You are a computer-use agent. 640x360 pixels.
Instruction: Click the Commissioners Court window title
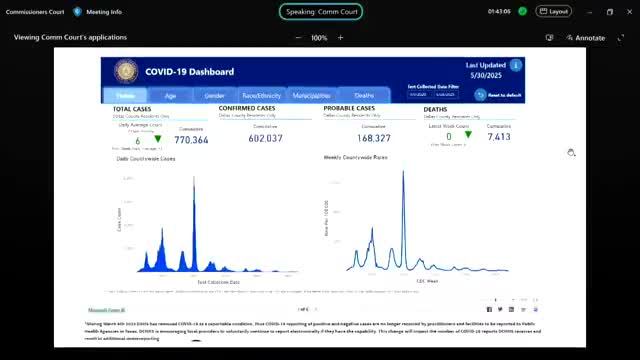pyautogui.click(x=35, y=12)
